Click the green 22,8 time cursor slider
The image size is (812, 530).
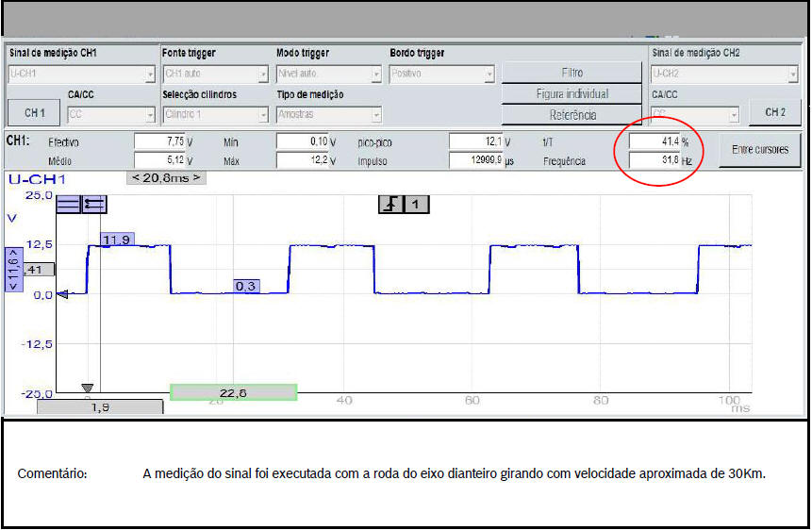pos(233,392)
